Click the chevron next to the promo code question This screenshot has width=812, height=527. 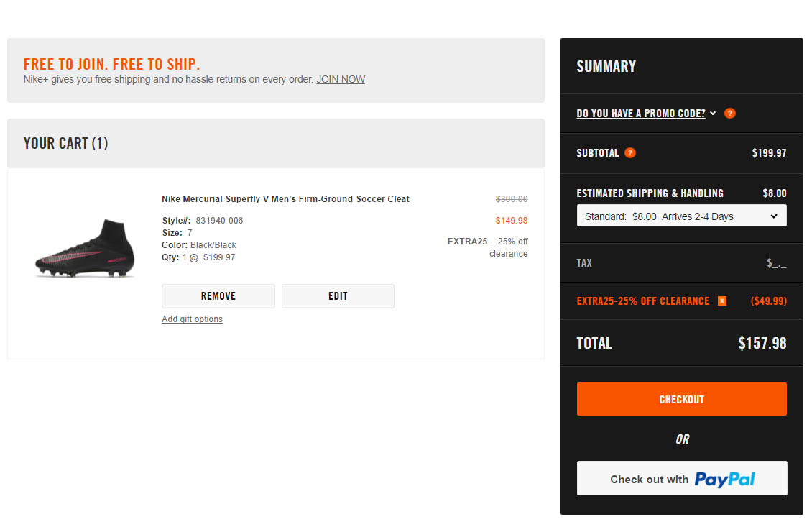point(712,113)
